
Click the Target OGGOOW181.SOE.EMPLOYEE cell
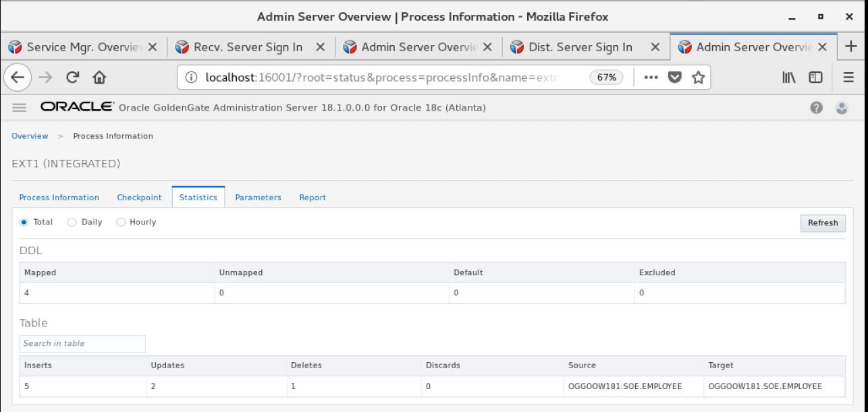(774, 386)
